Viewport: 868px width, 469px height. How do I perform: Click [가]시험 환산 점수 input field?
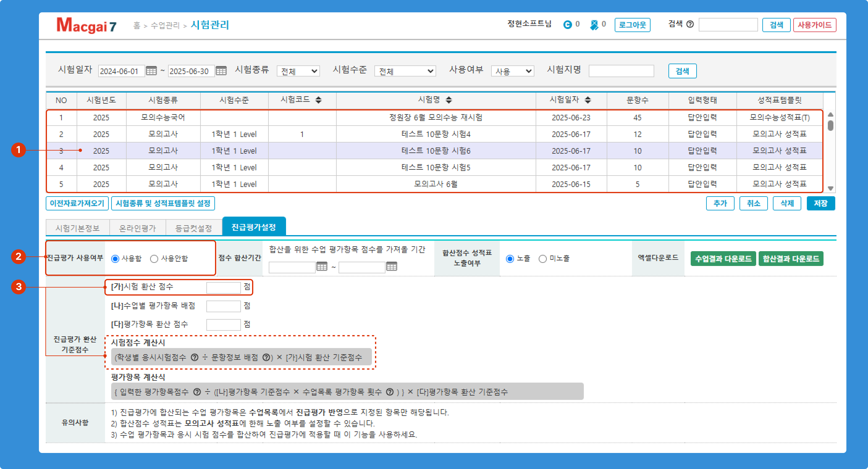223,287
